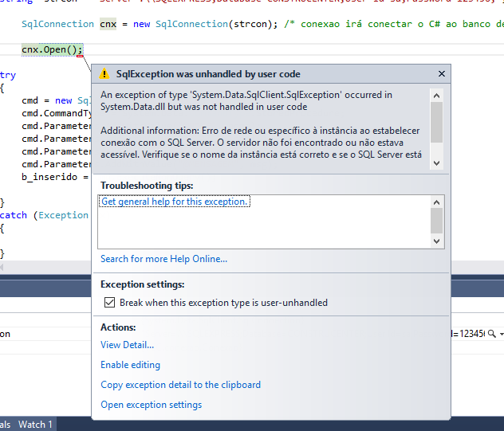
Task: Switch to the Watch 1 tab
Action: (x=35, y=425)
